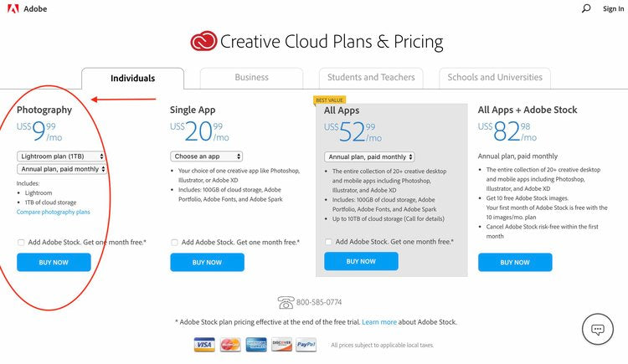Image resolution: width=628 pixels, height=364 pixels.
Task: Click the Creative Cloud logo icon
Action: (203, 41)
